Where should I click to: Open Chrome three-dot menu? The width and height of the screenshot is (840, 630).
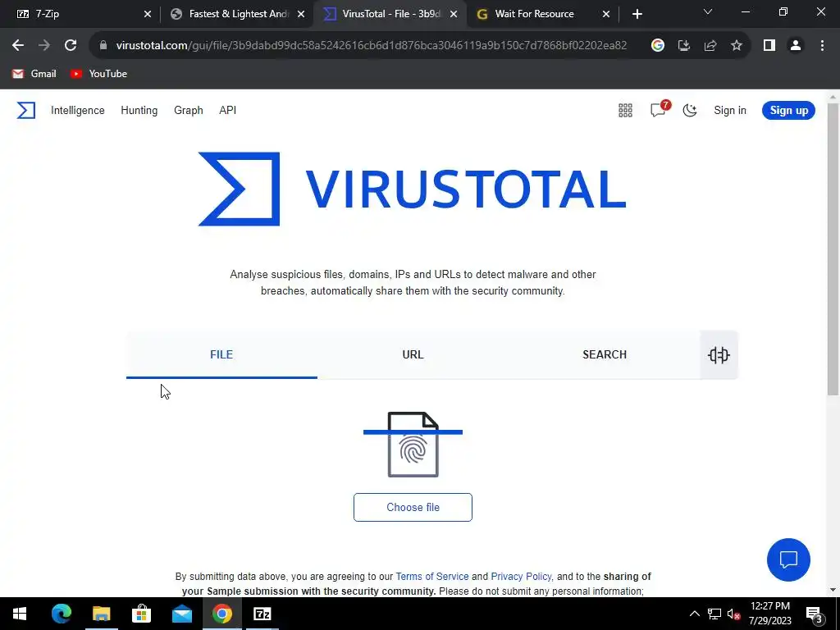(x=822, y=46)
